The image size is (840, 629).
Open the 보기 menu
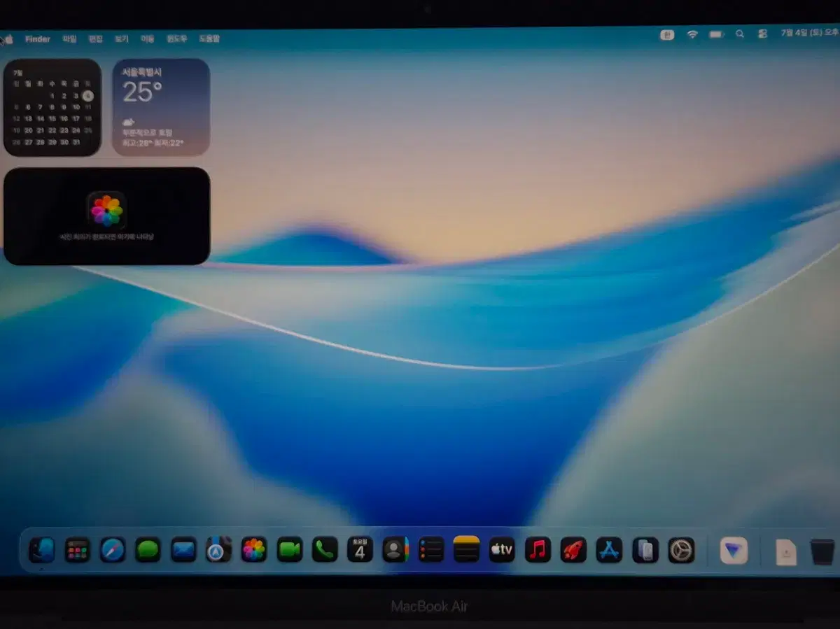122,39
